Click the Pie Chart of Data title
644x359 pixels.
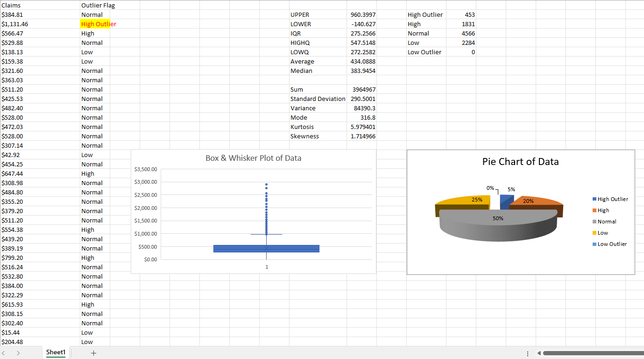(x=520, y=162)
